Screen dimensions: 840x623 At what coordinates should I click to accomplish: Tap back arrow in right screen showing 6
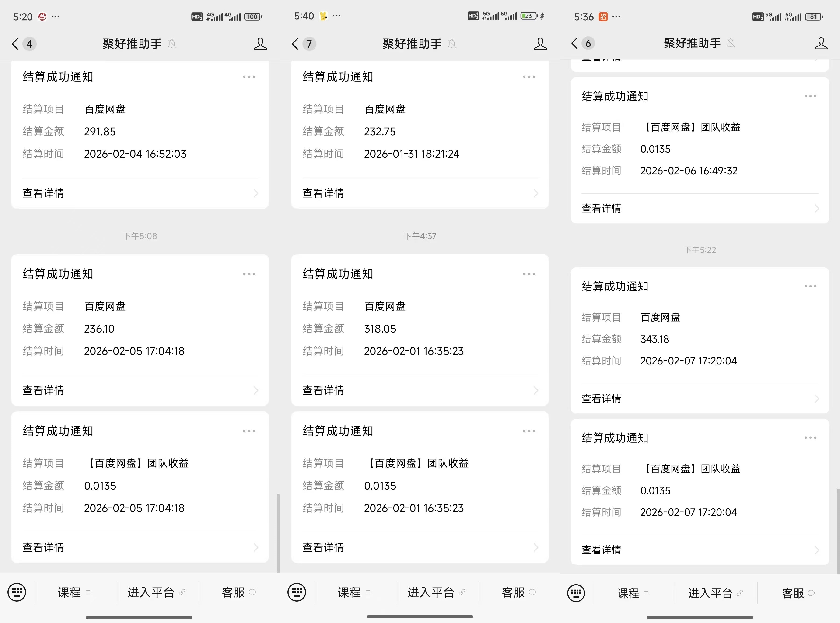pos(574,43)
